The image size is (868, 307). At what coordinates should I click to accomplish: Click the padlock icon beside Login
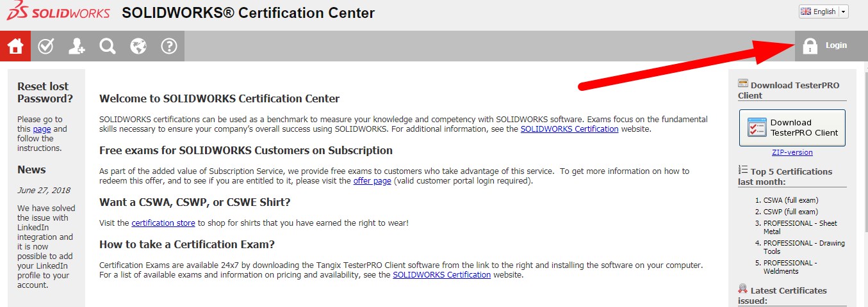[810, 46]
